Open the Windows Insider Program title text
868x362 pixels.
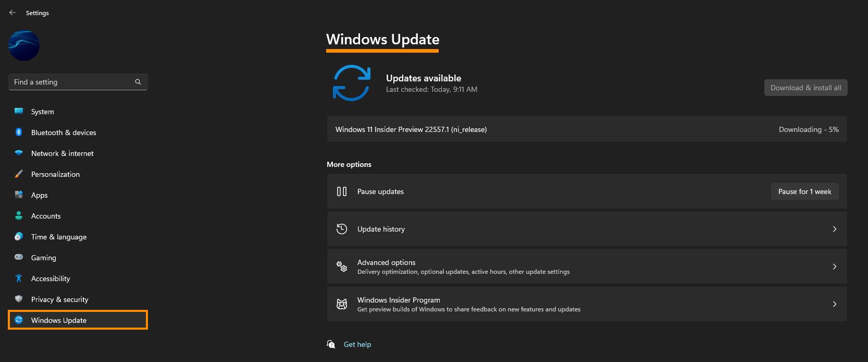399,300
